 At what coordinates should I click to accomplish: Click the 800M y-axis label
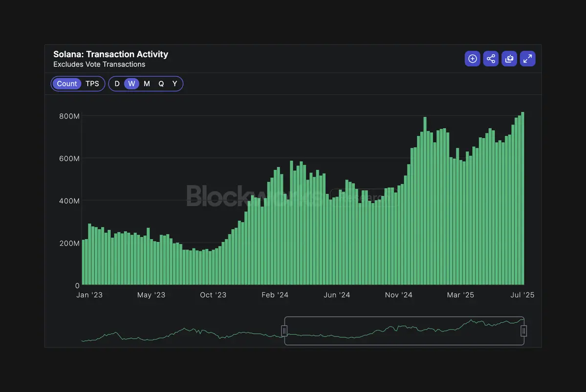(x=69, y=116)
